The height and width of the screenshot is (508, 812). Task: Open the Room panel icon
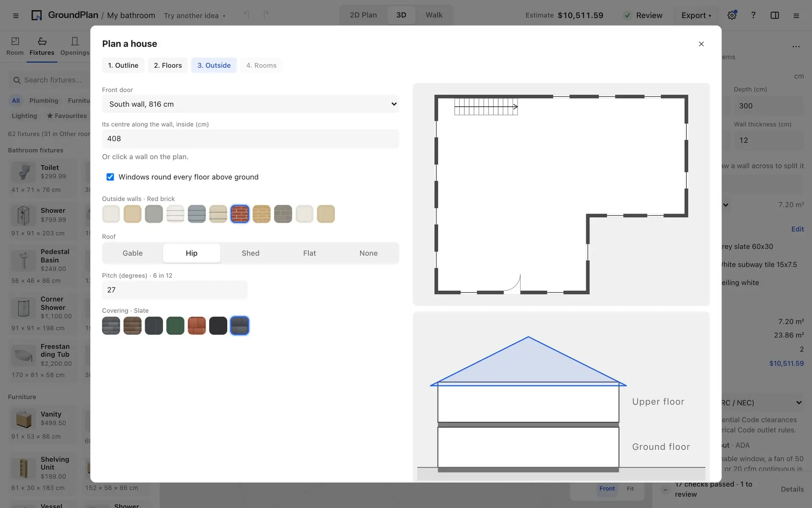click(x=15, y=46)
